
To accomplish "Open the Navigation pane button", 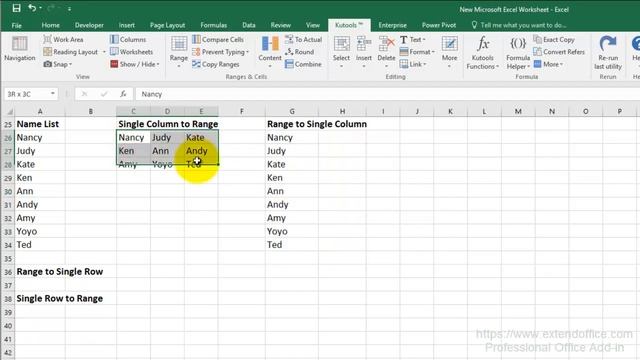I will point(20,49).
